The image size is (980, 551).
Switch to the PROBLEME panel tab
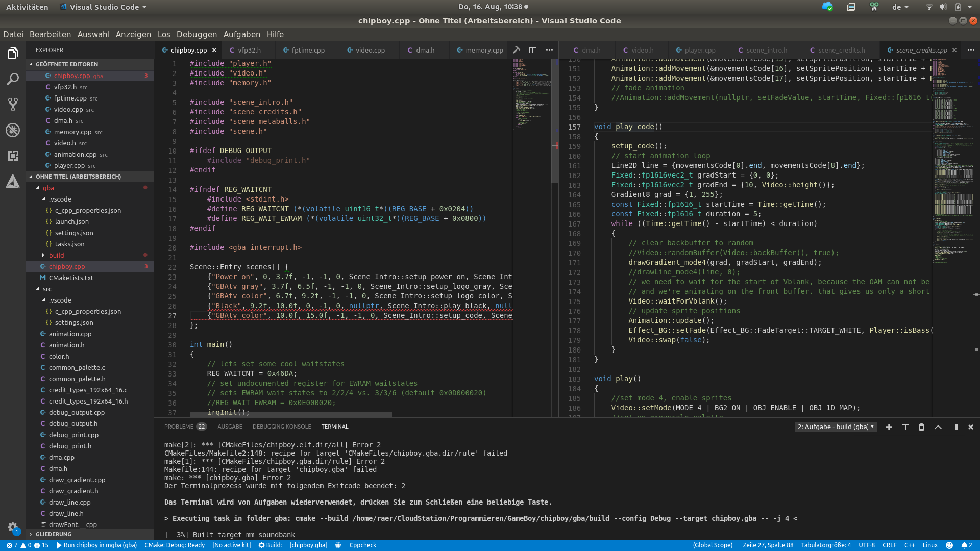[x=179, y=427]
